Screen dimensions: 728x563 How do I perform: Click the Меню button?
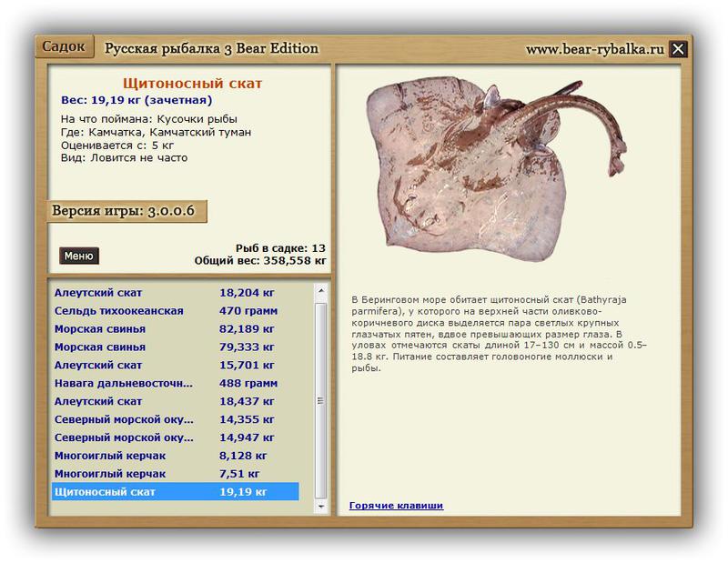[79, 256]
